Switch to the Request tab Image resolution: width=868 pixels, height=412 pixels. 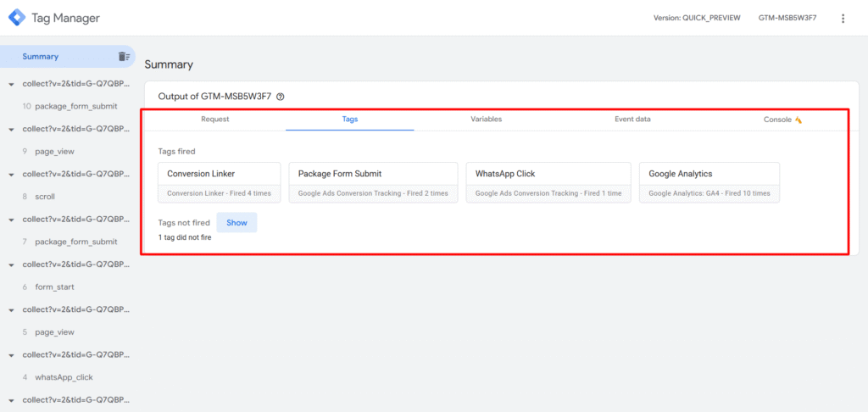coord(214,120)
